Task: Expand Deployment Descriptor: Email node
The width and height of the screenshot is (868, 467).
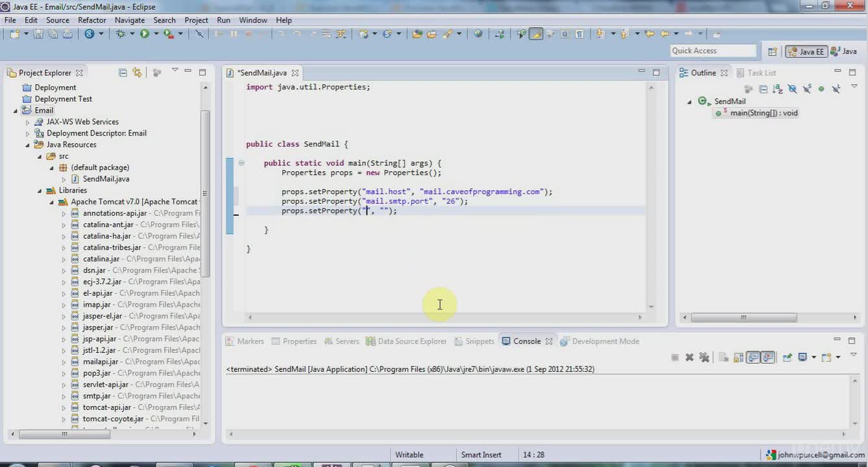Action: click(27, 134)
